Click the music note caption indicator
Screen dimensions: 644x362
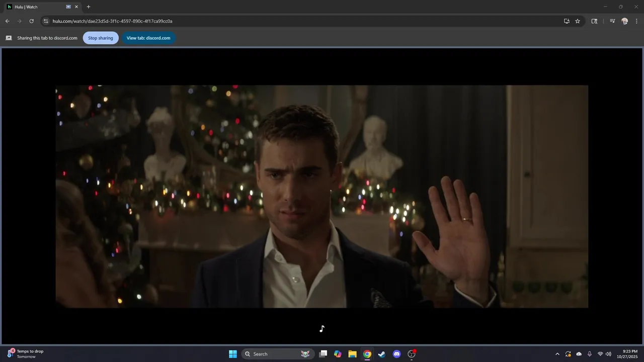(x=322, y=328)
